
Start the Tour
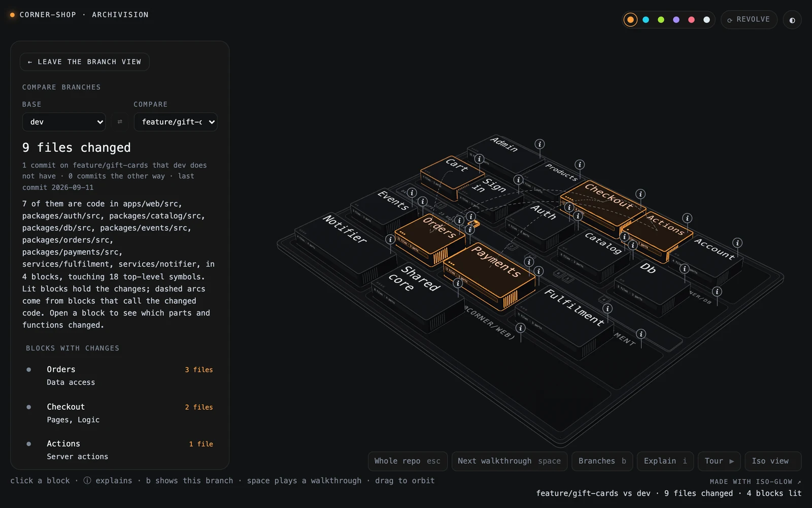coord(719,461)
